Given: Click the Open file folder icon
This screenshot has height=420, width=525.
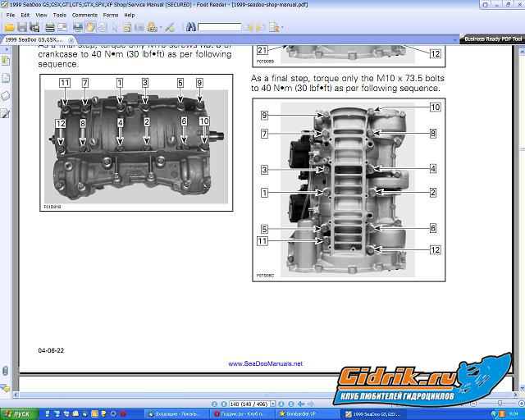Looking at the screenshot, I should coord(9,27).
